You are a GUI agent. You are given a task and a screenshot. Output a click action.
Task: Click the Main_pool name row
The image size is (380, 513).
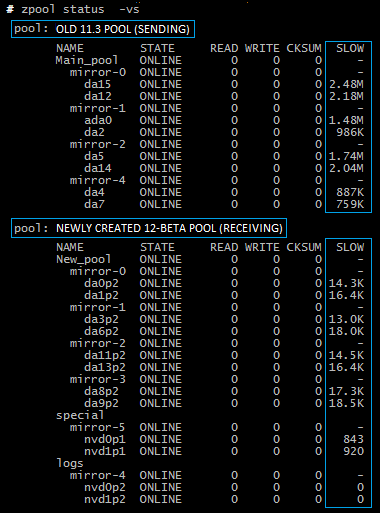(87, 60)
